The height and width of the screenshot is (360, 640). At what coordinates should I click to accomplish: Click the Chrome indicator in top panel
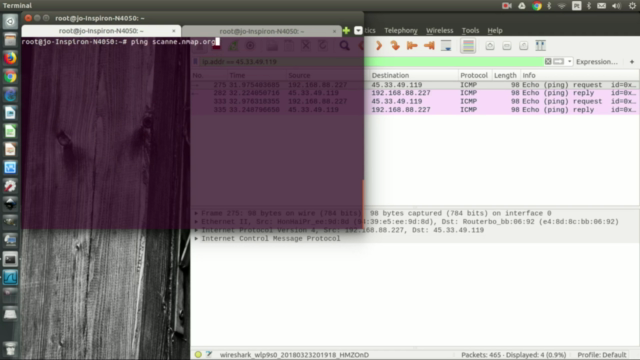pyautogui.click(x=537, y=5)
